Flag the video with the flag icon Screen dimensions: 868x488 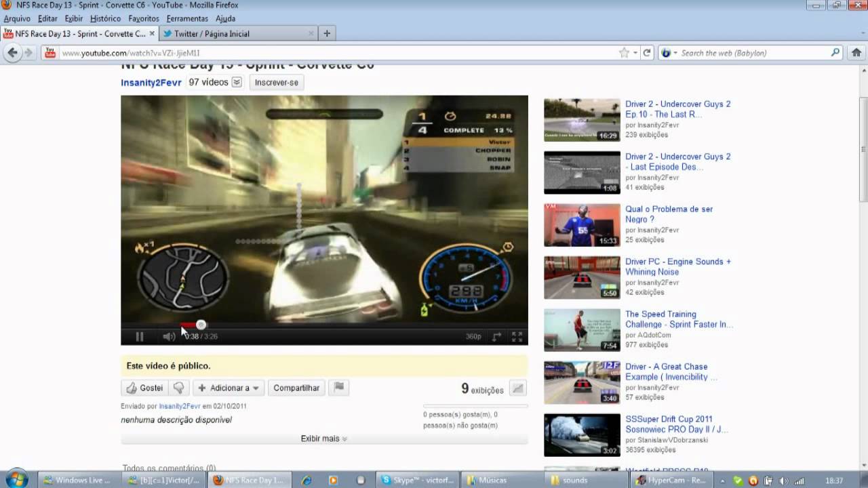coord(339,388)
